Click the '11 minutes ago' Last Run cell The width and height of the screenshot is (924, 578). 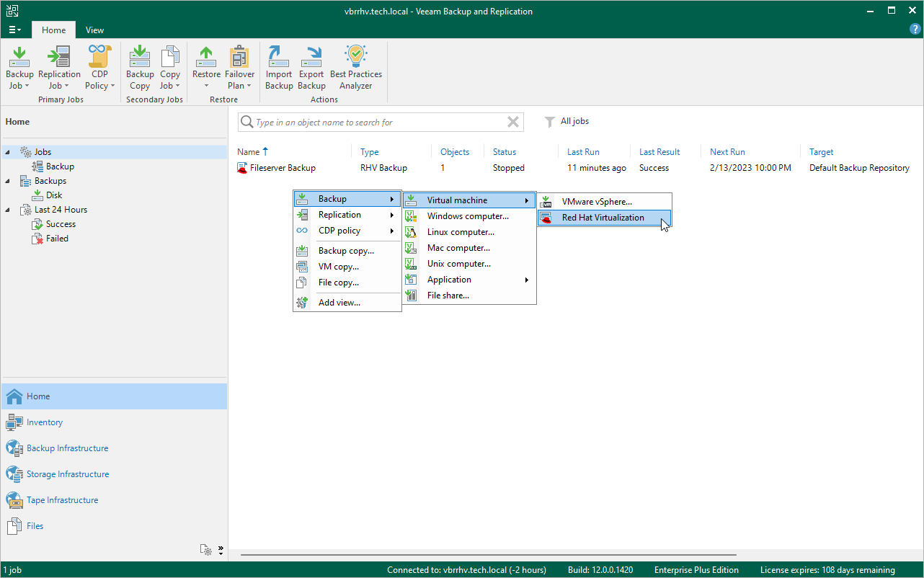pos(596,168)
